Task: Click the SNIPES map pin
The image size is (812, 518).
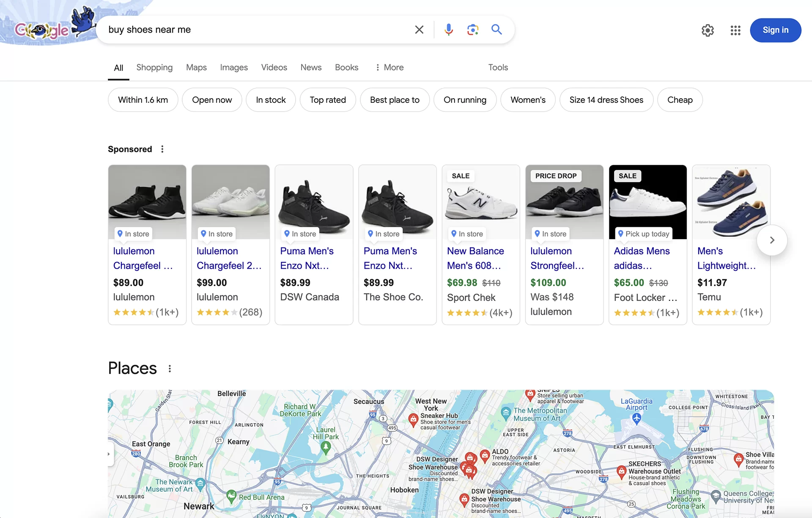Action: [x=530, y=394]
